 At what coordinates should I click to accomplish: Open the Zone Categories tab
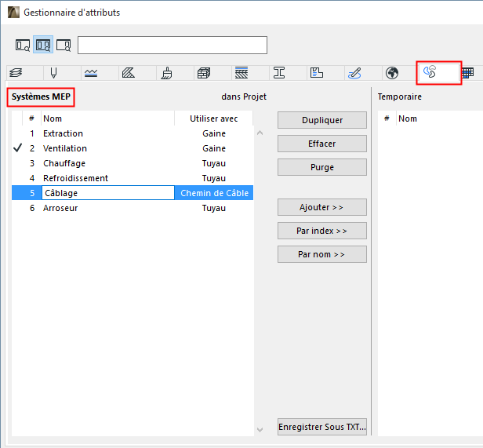pos(317,73)
